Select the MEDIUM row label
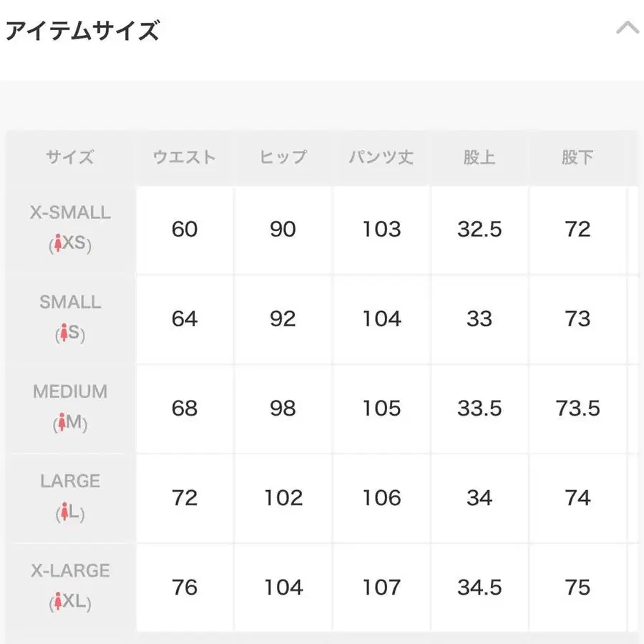The height and width of the screenshot is (644, 644). click(69, 392)
